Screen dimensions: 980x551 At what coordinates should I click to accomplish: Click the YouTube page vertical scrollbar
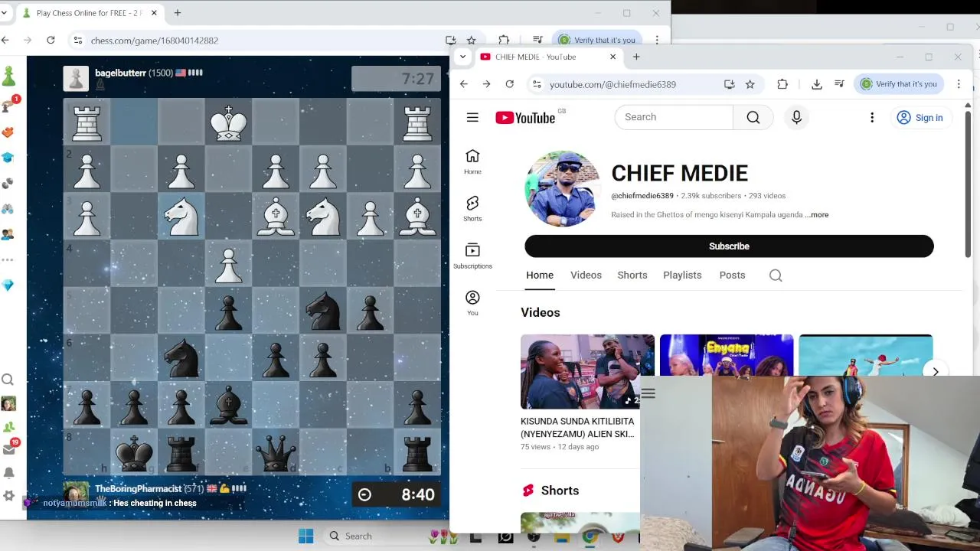coord(968,184)
